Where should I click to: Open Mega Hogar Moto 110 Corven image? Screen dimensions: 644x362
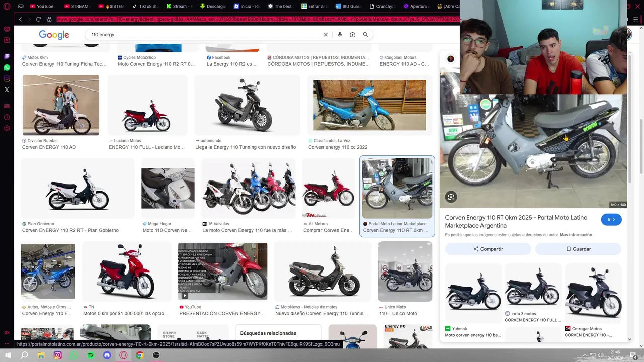[168, 188]
